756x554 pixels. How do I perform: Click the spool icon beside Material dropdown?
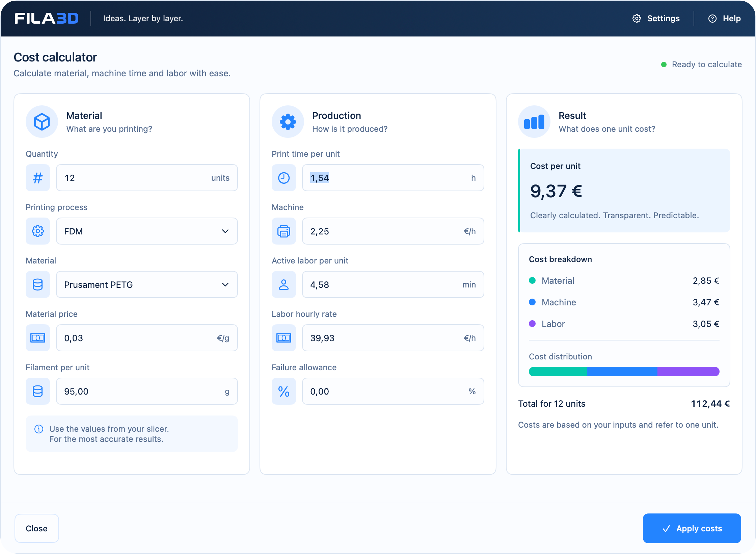(38, 284)
